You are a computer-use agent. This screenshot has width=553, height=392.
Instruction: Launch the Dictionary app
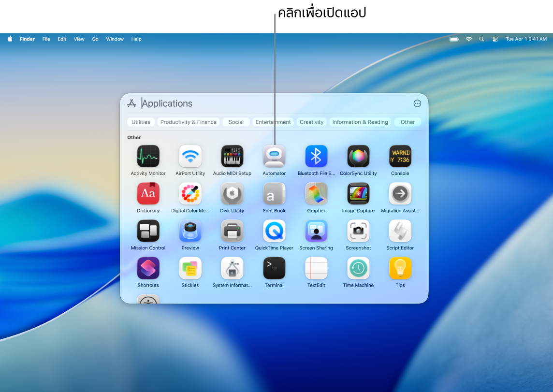click(x=148, y=193)
